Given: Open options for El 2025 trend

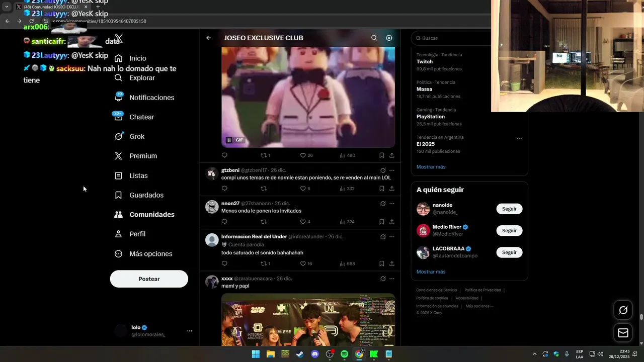Looking at the screenshot, I should click(x=519, y=138).
